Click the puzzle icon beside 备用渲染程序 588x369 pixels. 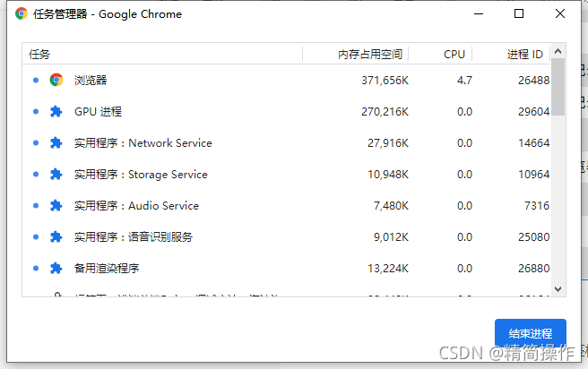tap(56, 268)
